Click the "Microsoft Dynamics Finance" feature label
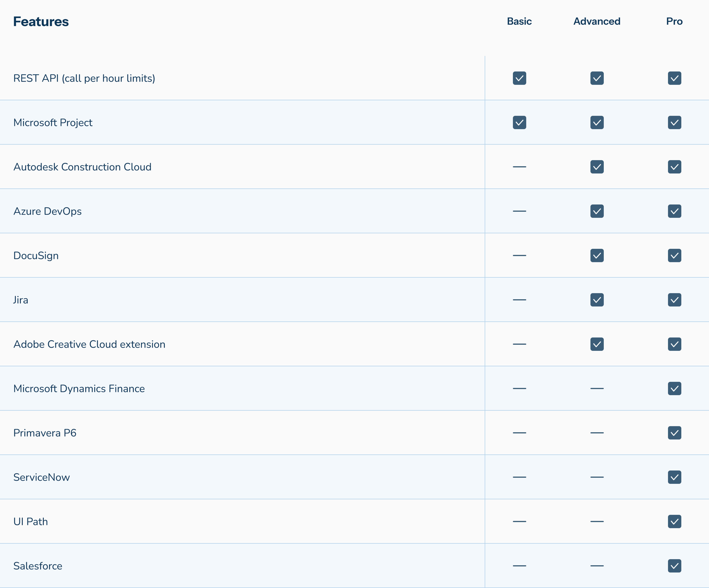709x588 pixels. pos(79,389)
